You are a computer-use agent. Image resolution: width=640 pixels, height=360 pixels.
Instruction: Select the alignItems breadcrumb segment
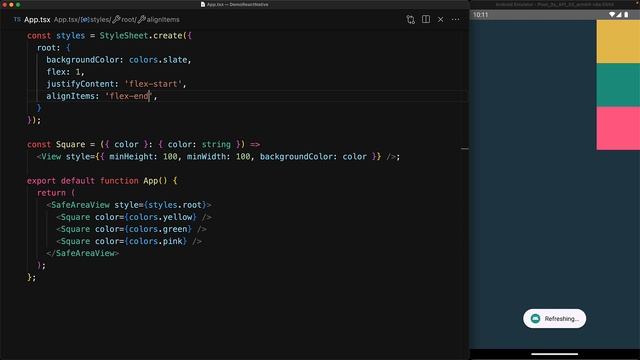[159, 20]
